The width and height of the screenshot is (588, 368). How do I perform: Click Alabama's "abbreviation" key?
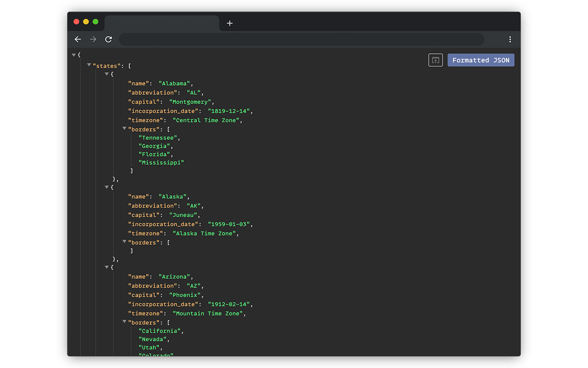[153, 93]
